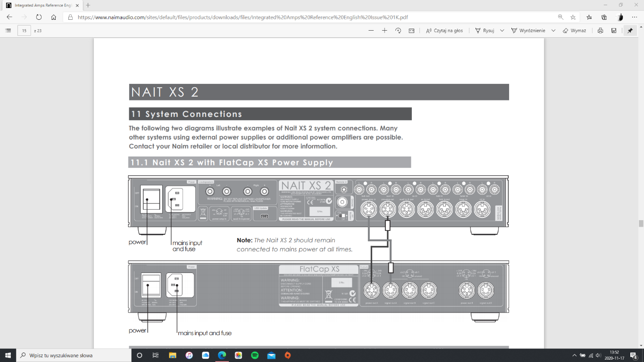The image size is (644, 362).
Task: Go back to the previous page
Action: click(9, 17)
